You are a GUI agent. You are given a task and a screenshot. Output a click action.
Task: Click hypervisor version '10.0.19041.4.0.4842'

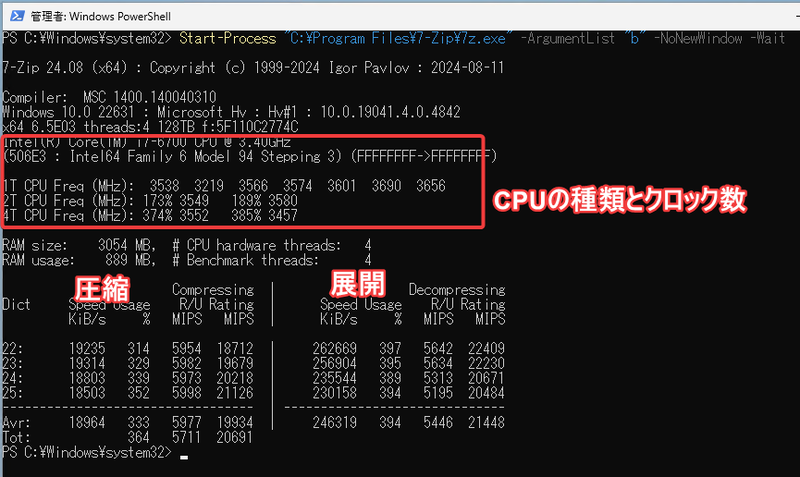click(x=390, y=112)
